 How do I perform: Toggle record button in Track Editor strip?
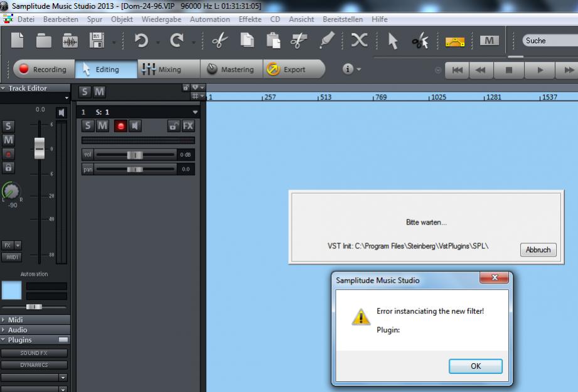[x=8, y=154]
